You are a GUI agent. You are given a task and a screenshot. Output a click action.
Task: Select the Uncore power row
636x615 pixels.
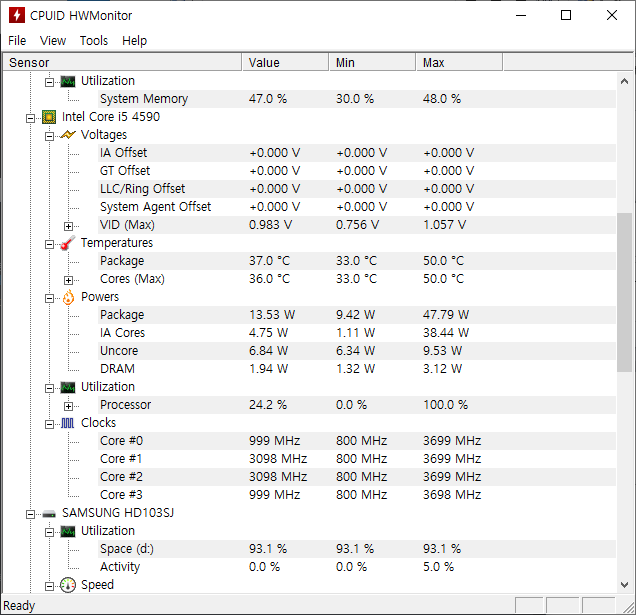click(357, 351)
